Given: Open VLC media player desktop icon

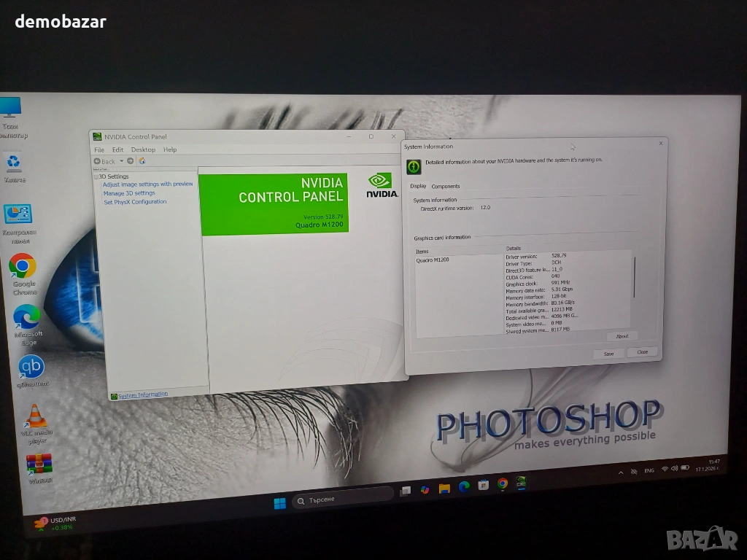Looking at the screenshot, I should click(36, 417).
